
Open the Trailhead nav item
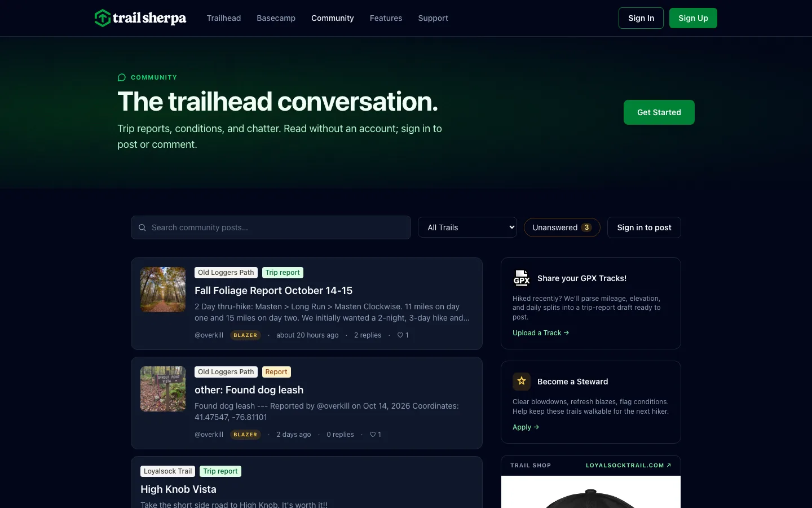224,18
